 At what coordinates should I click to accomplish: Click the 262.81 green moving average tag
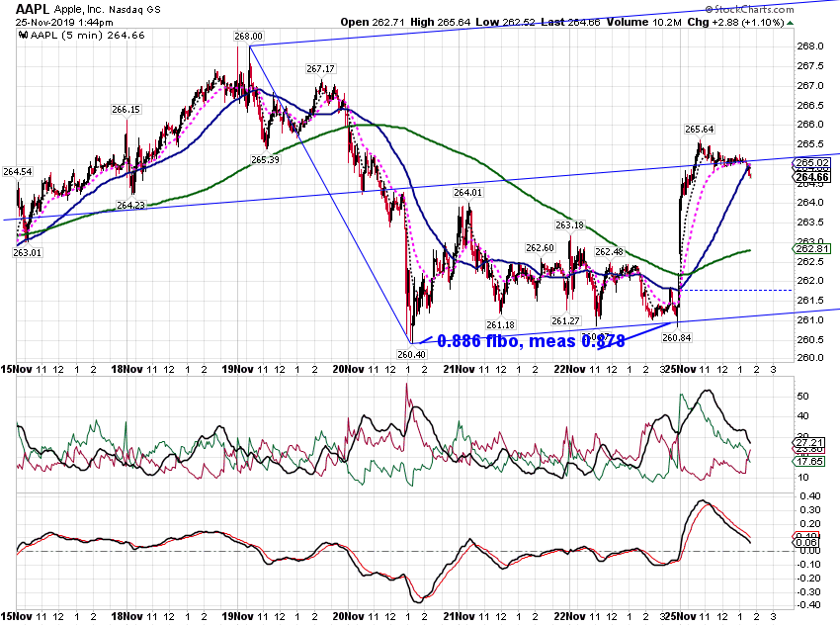[x=812, y=248]
